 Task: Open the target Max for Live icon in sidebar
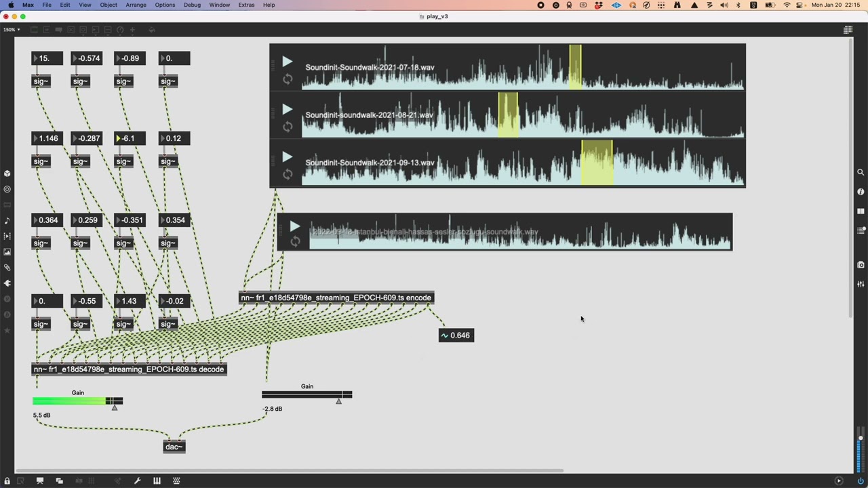click(7, 189)
